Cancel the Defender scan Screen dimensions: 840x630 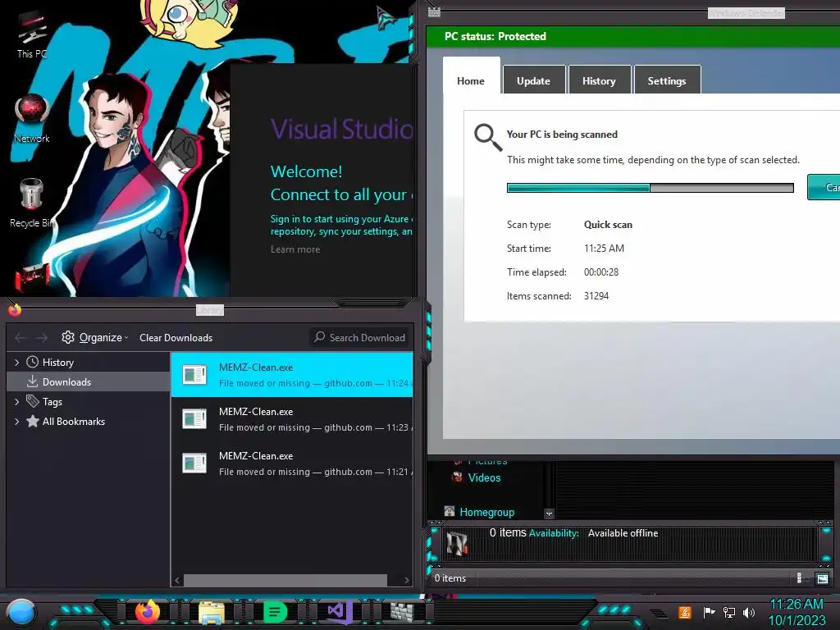pyautogui.click(x=824, y=187)
